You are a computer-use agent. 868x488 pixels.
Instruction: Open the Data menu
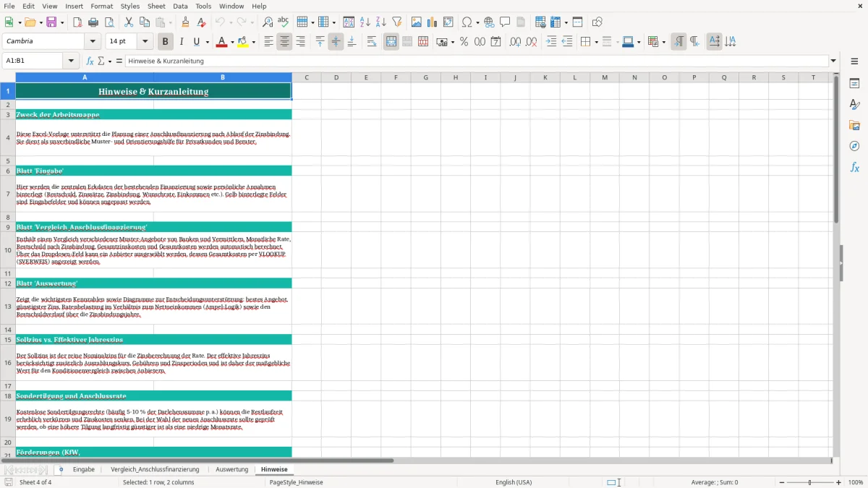click(x=180, y=6)
